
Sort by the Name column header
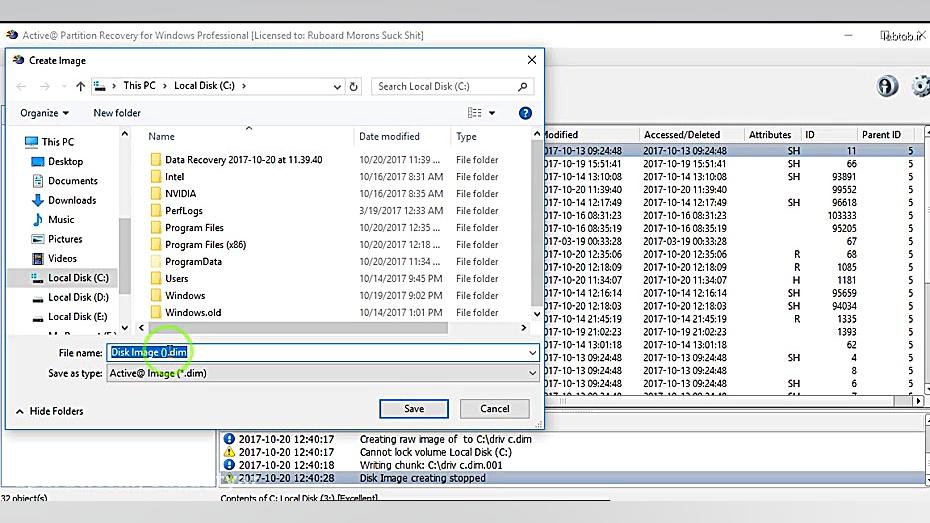(161, 136)
